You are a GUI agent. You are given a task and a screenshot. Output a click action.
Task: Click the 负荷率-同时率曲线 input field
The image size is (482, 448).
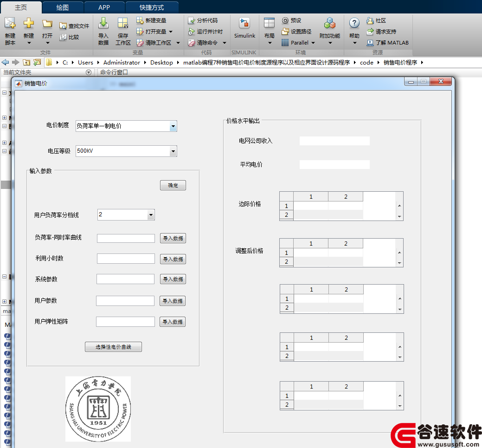126,239
